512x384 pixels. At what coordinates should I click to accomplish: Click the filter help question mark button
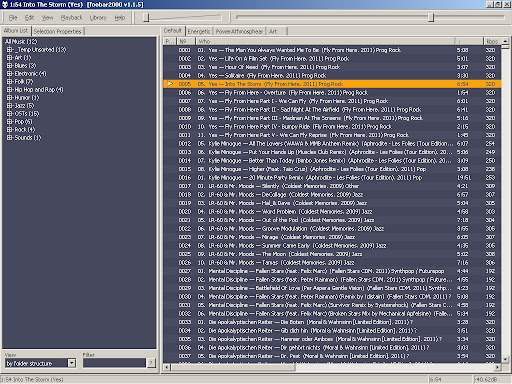[x=151, y=363]
